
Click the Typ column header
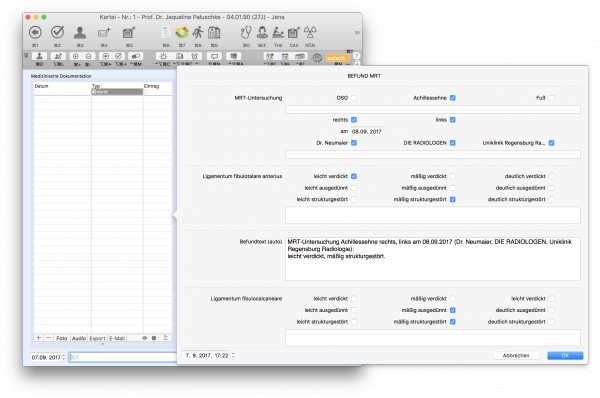[x=96, y=86]
